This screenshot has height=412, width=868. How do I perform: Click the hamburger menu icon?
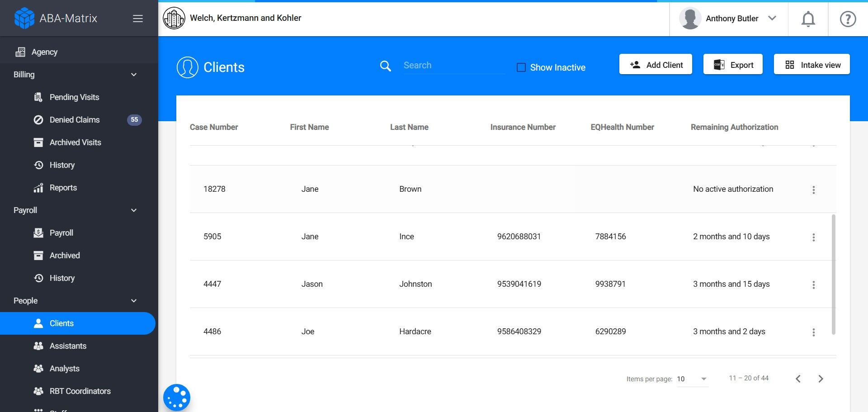(138, 19)
